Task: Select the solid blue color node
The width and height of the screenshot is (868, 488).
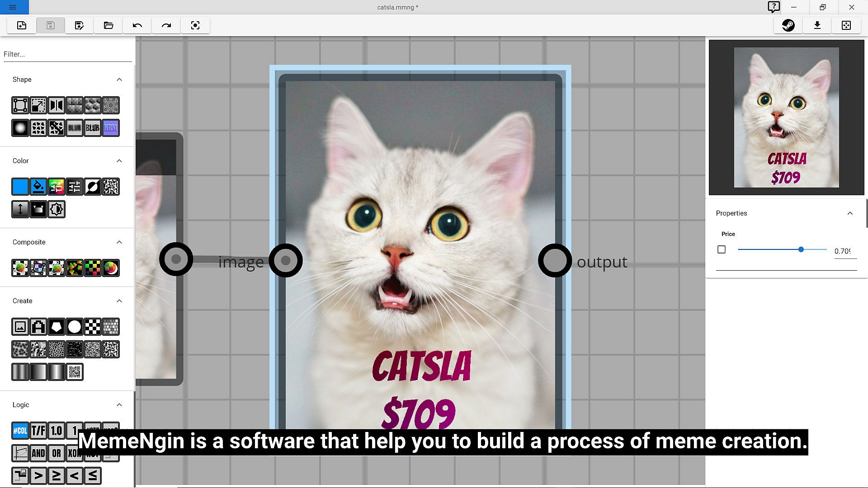Action: 20,187
